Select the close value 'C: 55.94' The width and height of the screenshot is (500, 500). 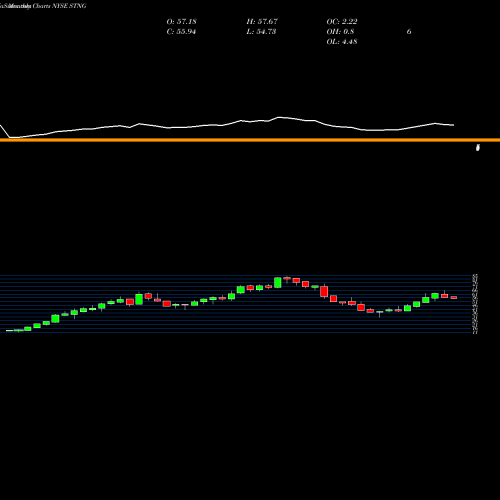[181, 32]
